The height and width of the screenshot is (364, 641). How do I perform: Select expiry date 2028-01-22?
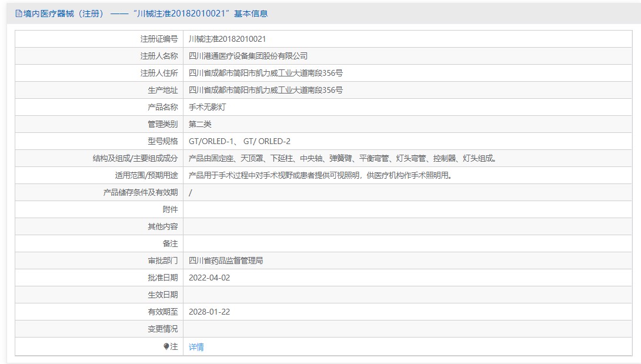pyautogui.click(x=209, y=312)
